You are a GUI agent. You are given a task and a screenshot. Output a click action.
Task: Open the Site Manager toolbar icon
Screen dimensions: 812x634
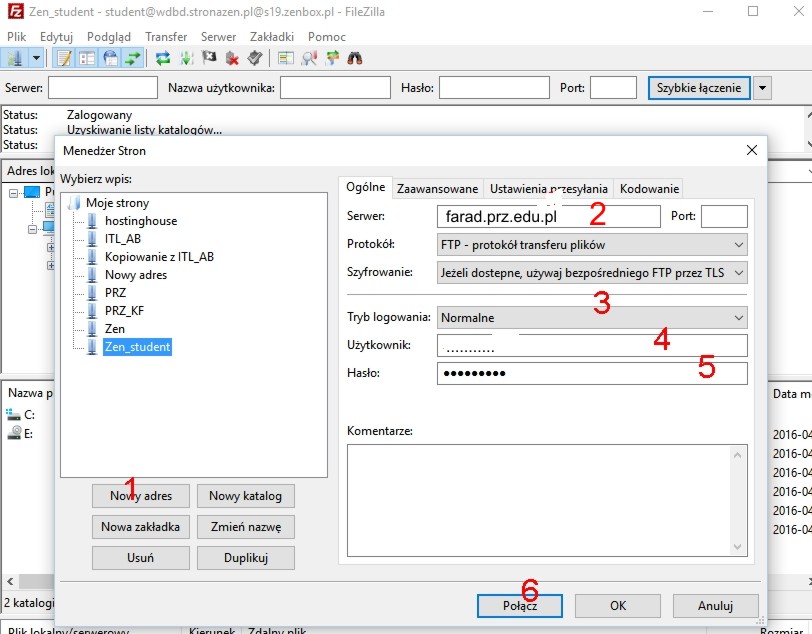14,58
